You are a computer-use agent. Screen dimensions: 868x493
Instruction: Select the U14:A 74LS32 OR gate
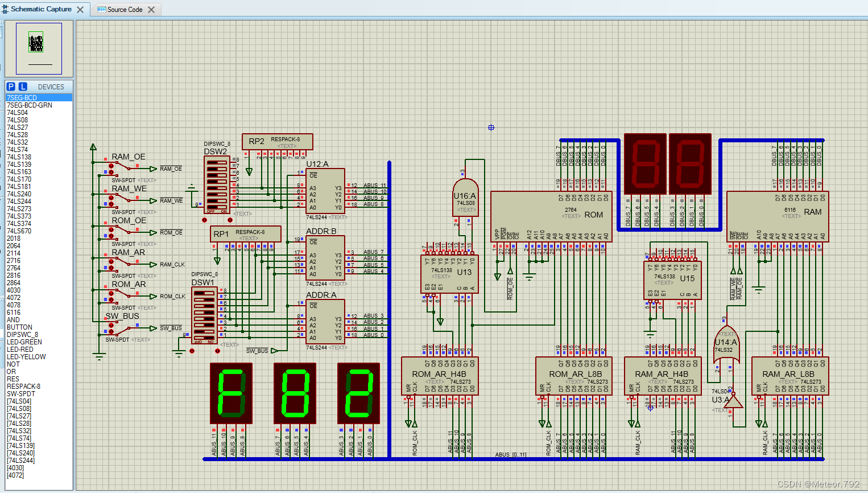tap(726, 344)
